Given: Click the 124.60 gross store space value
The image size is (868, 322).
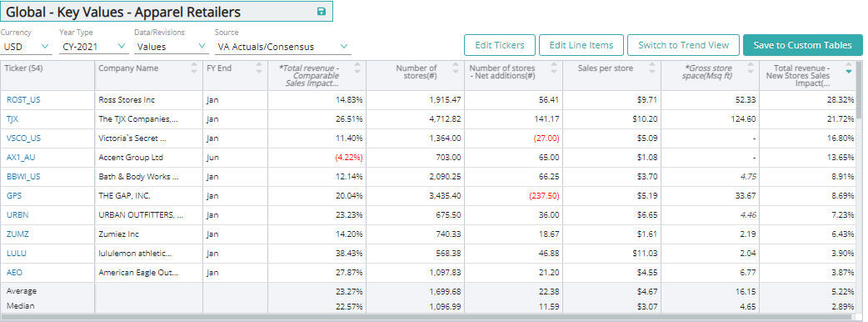Looking at the screenshot, I should (744, 118).
